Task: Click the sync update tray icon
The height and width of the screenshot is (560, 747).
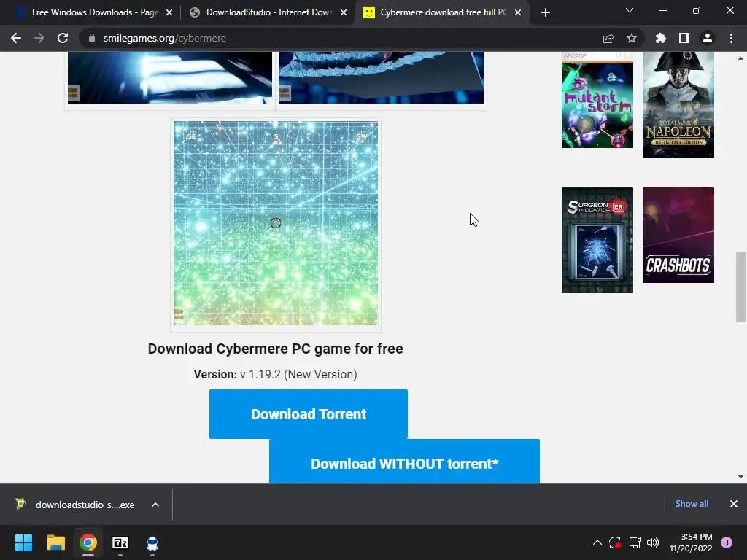Action: [x=615, y=542]
